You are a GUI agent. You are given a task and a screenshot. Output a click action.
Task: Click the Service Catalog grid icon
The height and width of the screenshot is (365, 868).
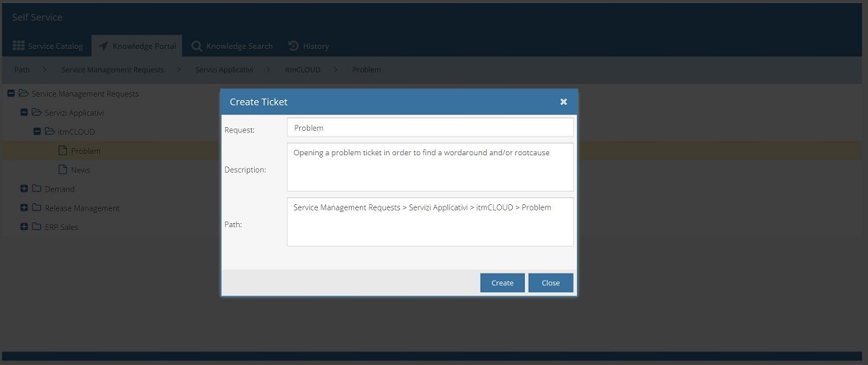[x=19, y=46]
